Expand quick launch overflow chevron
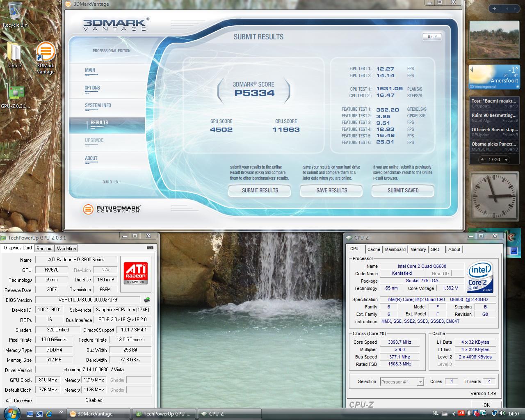Image resolution: width=525 pixels, height=420 pixels. tap(61, 412)
